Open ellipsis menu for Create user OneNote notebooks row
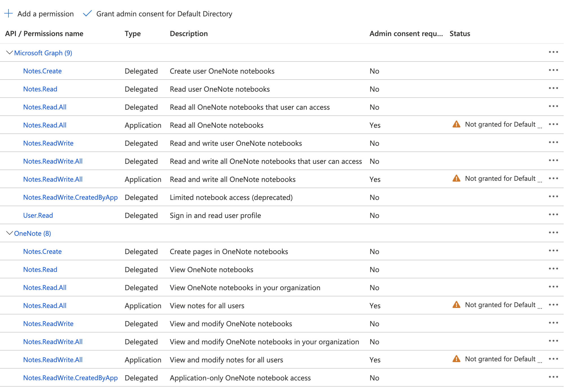Image resolution: width=571 pixels, height=392 pixels. coord(553,70)
